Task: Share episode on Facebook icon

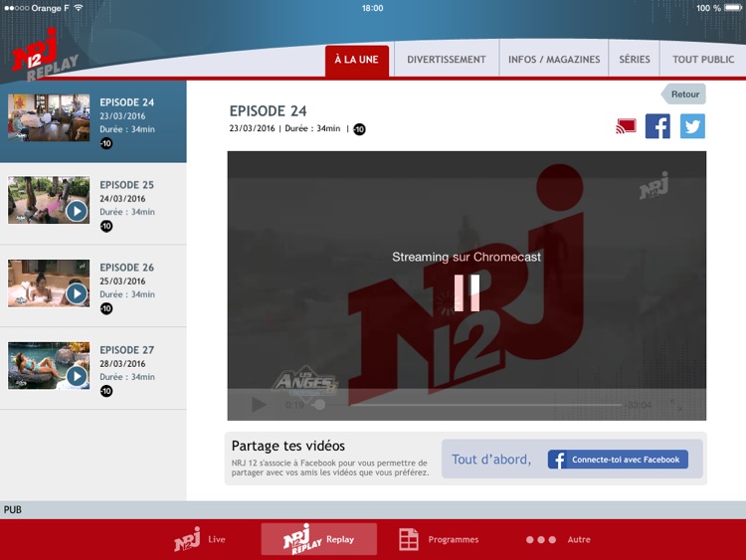Action: click(x=657, y=126)
